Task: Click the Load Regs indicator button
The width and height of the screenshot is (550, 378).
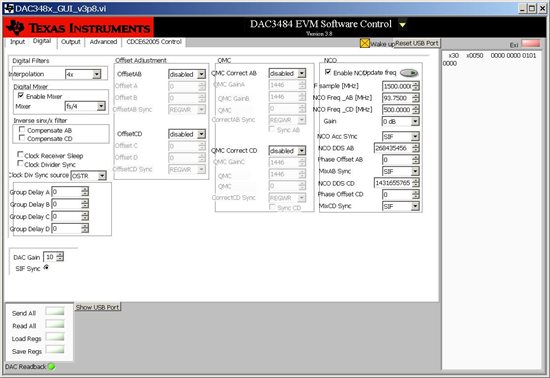Action: (x=55, y=337)
